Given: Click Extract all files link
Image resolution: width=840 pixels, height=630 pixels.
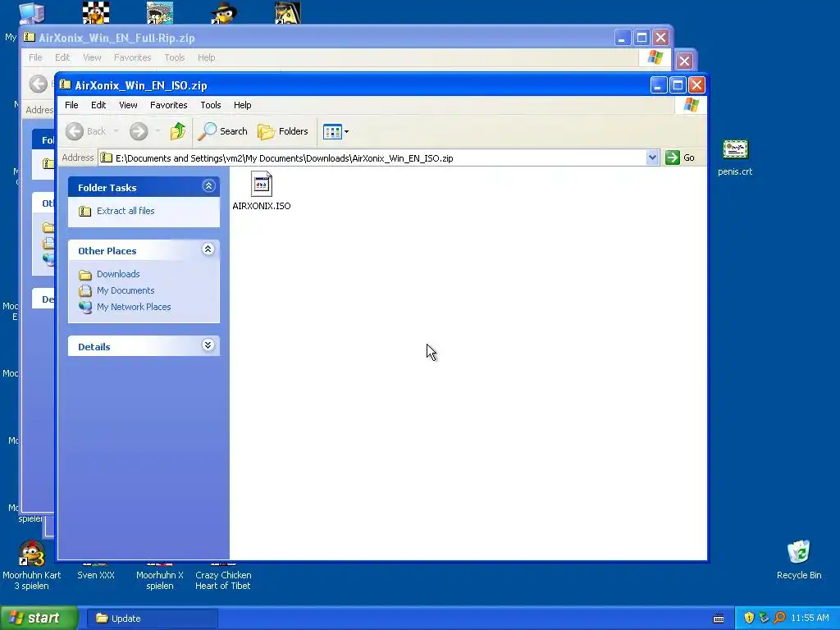Looking at the screenshot, I should (x=126, y=211).
